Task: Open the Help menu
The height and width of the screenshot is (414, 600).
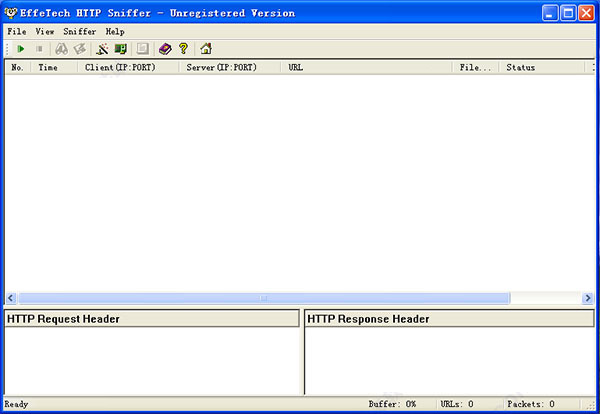Action: [115, 31]
